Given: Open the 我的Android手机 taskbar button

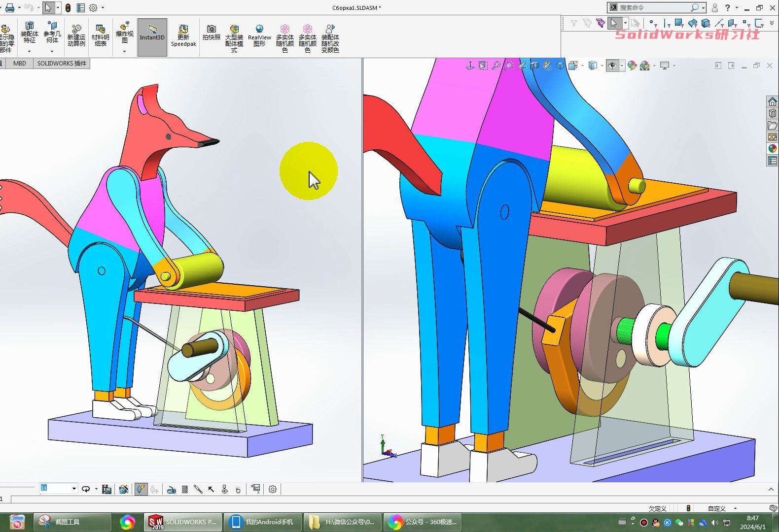Looking at the screenshot, I should pyautogui.click(x=262, y=522).
